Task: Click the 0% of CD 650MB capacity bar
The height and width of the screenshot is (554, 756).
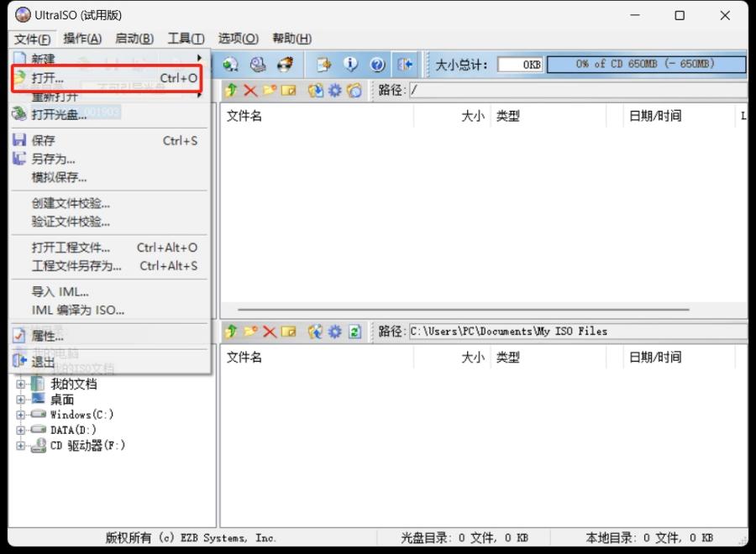Action: 647,64
